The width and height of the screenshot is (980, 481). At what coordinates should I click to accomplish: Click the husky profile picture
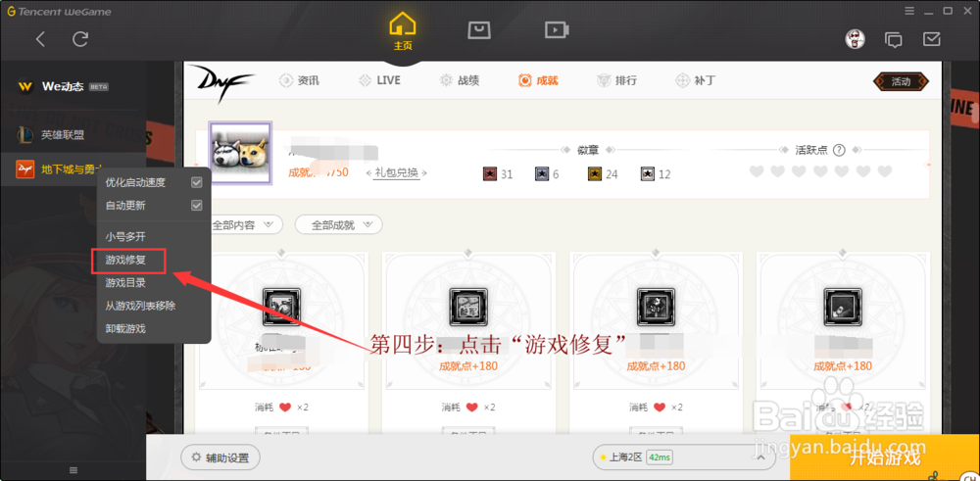[x=240, y=153]
